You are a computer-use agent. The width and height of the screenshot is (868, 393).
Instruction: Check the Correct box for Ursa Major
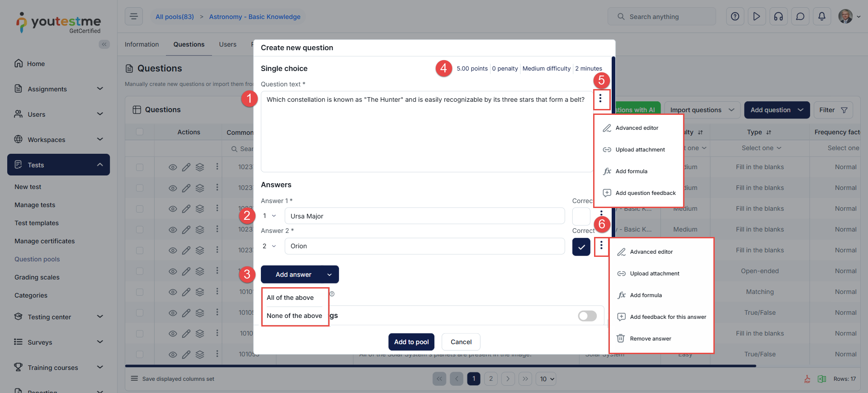581,216
